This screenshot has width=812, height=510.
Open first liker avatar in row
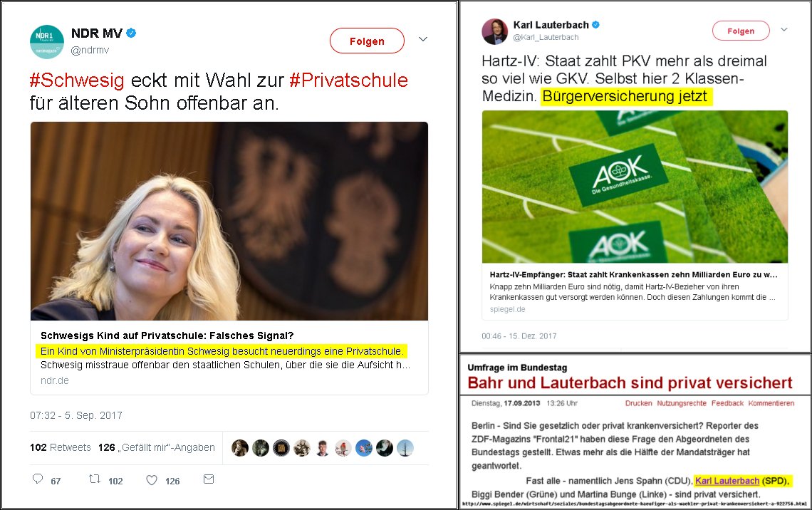click(x=240, y=448)
